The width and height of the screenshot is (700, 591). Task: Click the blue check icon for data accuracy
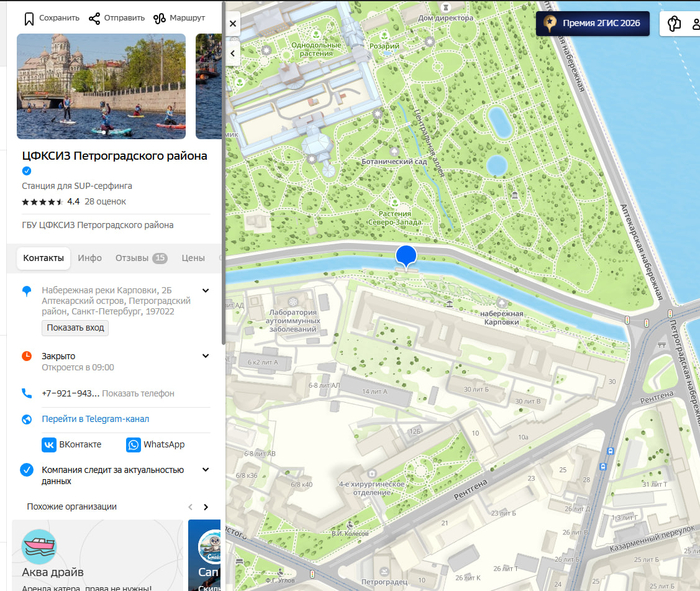point(27,470)
